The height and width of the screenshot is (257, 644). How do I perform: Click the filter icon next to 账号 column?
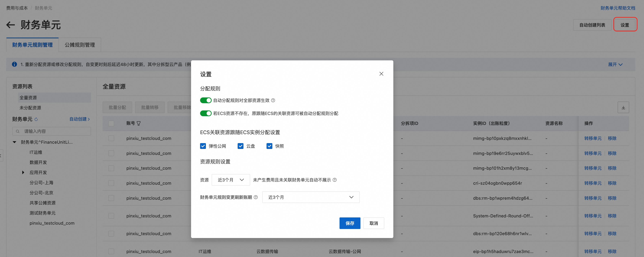click(x=139, y=123)
